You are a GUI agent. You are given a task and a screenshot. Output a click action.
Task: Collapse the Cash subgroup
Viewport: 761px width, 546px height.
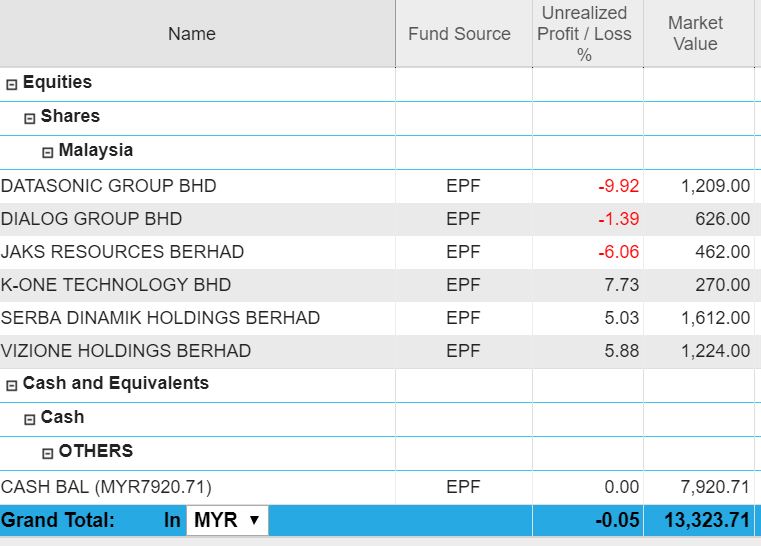click(30, 419)
